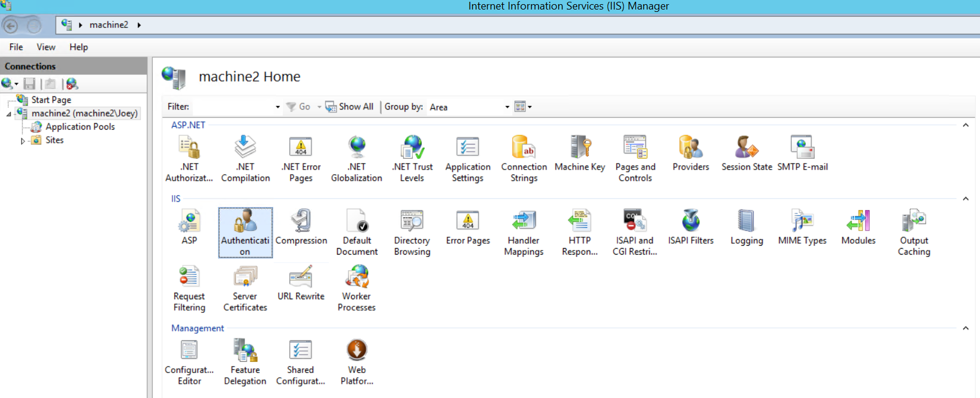Open Handler Mappings feature
The width and height of the screenshot is (980, 398).
[524, 233]
